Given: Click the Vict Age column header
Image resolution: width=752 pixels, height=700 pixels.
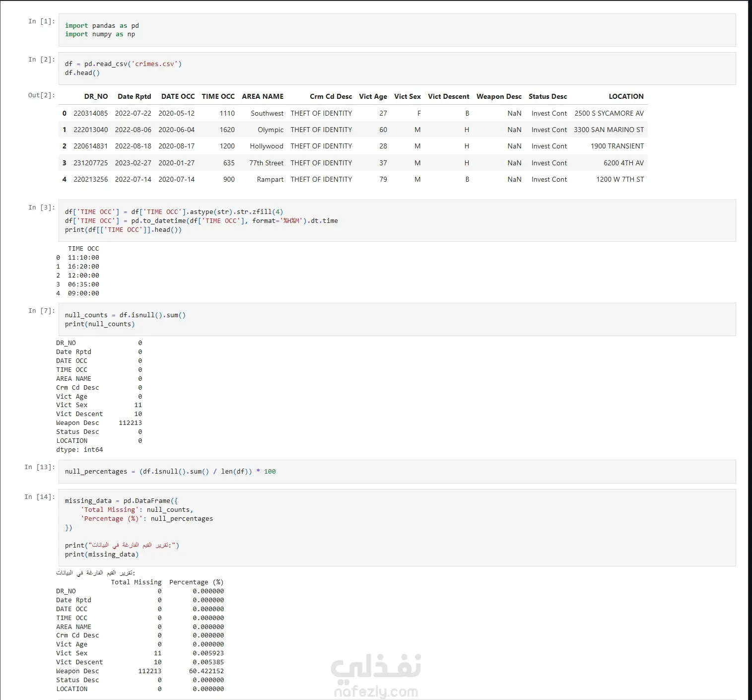Looking at the screenshot, I should pos(373,96).
